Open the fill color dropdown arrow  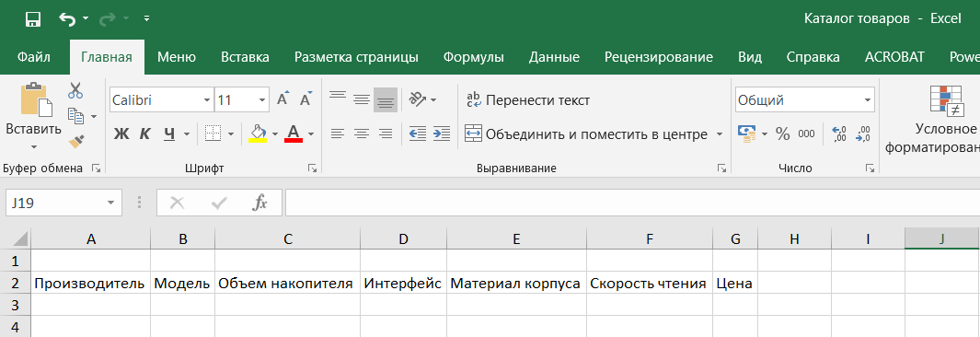274,134
